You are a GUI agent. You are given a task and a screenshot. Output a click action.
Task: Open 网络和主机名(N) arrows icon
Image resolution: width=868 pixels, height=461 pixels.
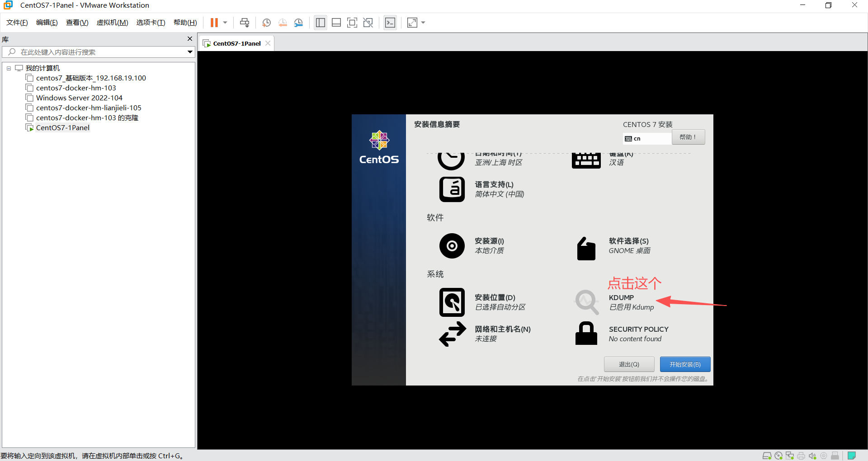452,334
